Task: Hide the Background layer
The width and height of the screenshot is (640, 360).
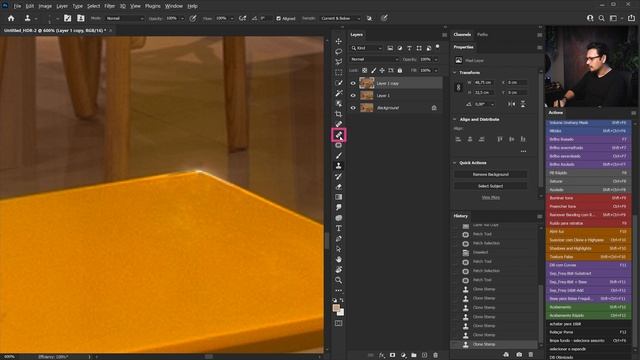Action: point(353,108)
